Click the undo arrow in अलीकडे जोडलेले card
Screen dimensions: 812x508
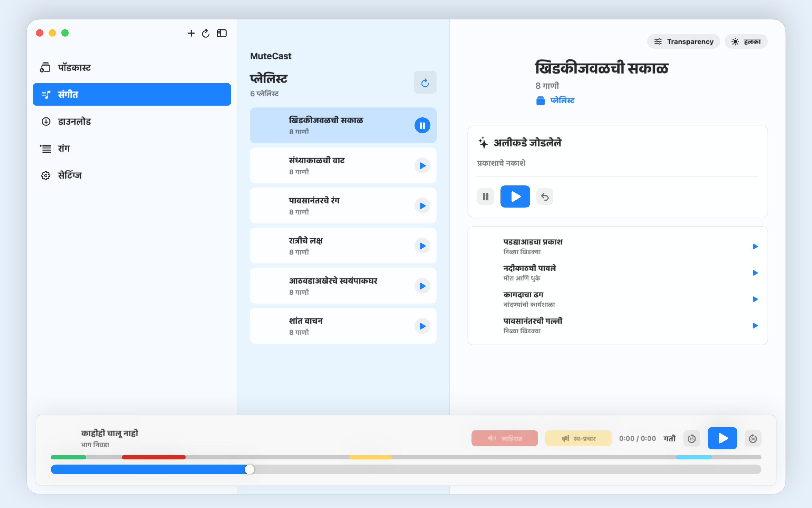544,196
